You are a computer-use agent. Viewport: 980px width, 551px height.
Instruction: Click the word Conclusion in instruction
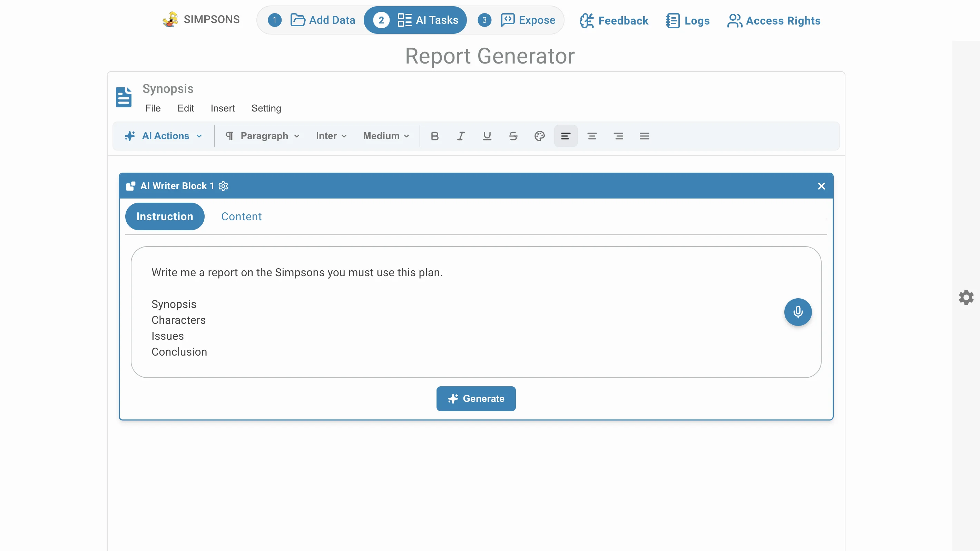179,352
